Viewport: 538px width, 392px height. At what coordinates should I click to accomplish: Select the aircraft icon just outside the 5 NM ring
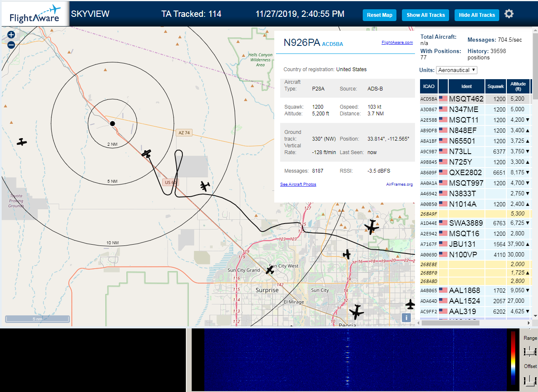(205, 186)
